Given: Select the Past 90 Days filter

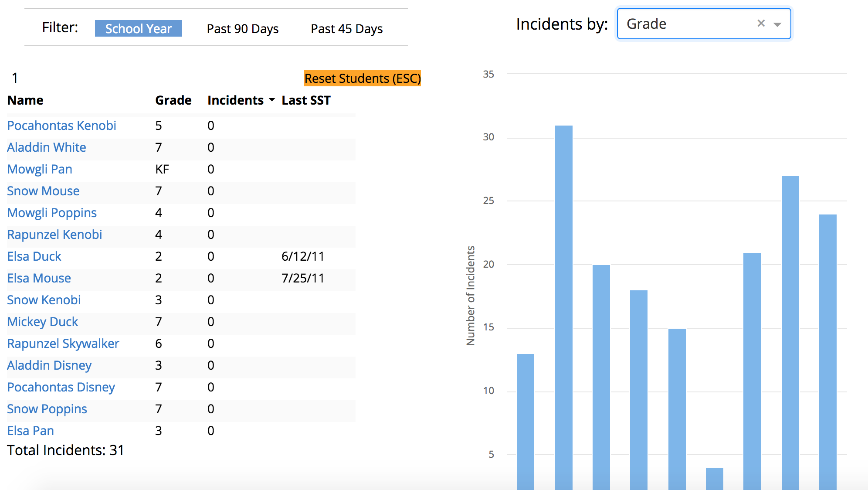Looking at the screenshot, I should tap(242, 29).
